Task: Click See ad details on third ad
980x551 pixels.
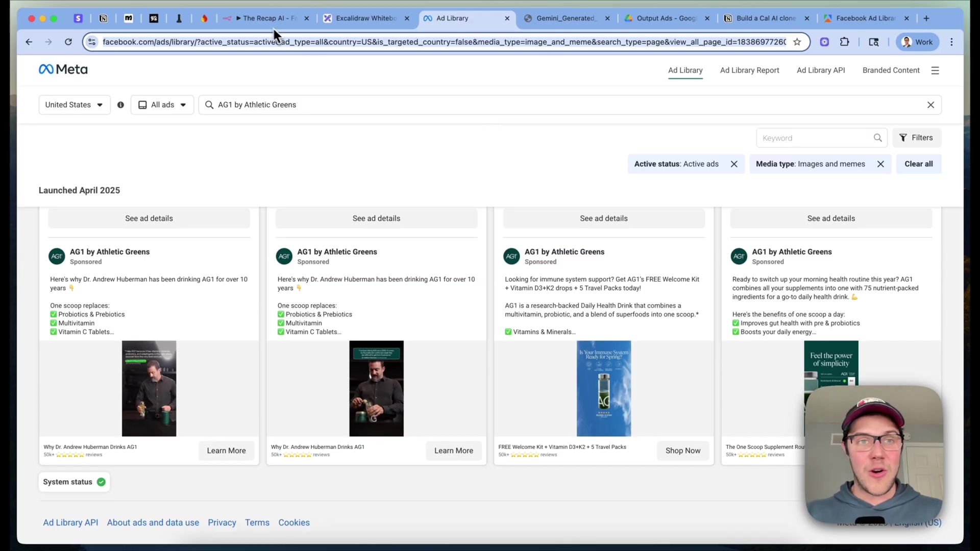Action: pos(604,218)
